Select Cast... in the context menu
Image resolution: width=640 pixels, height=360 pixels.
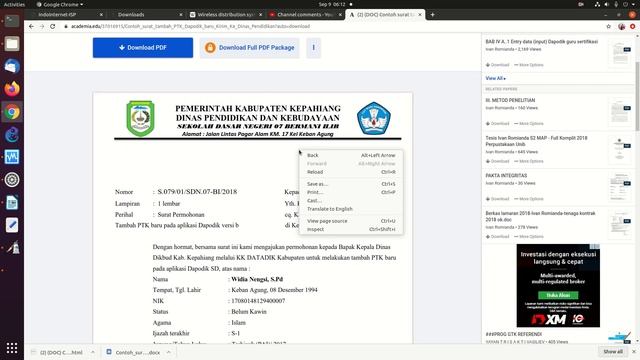pos(351,200)
